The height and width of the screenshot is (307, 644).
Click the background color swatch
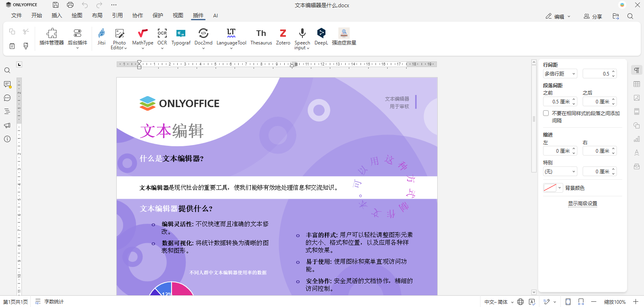(550, 188)
